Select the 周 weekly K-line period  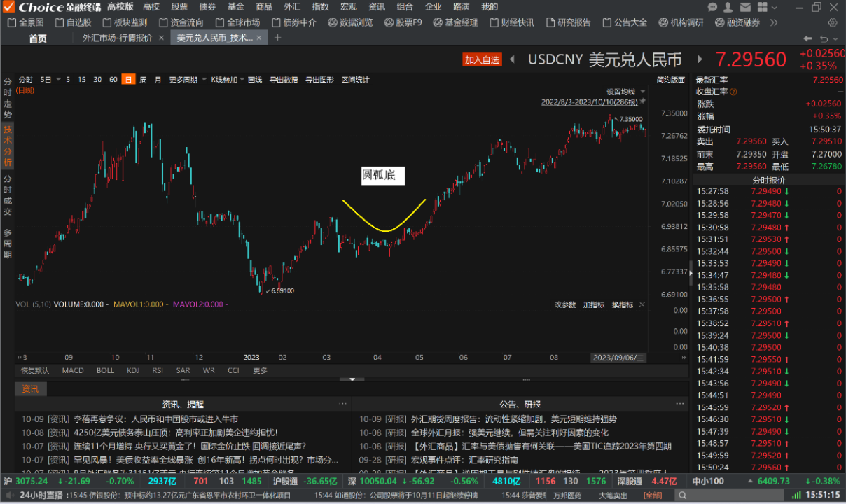click(x=143, y=79)
